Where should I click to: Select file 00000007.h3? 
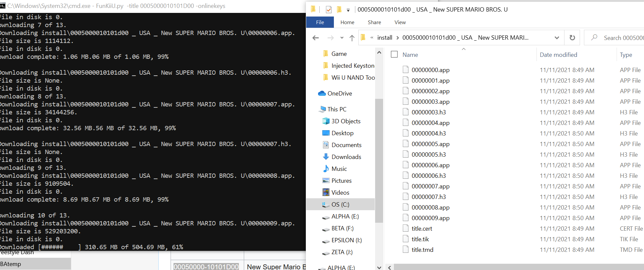(x=429, y=197)
